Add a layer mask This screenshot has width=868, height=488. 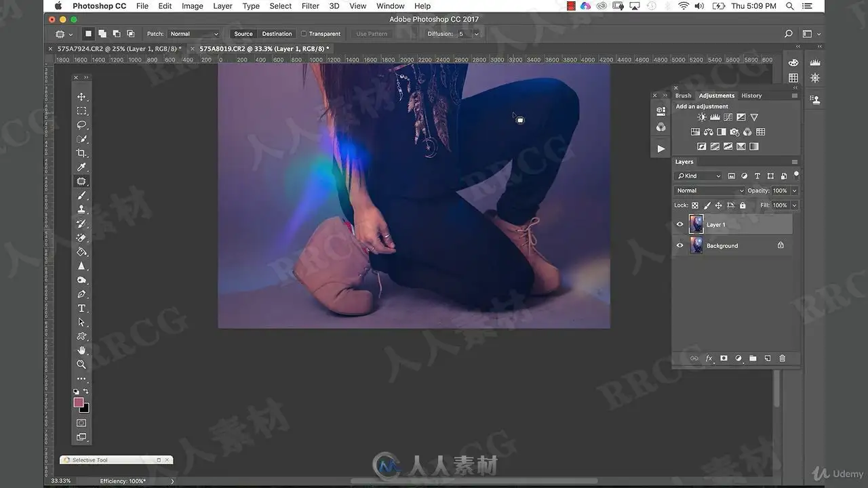coord(724,359)
